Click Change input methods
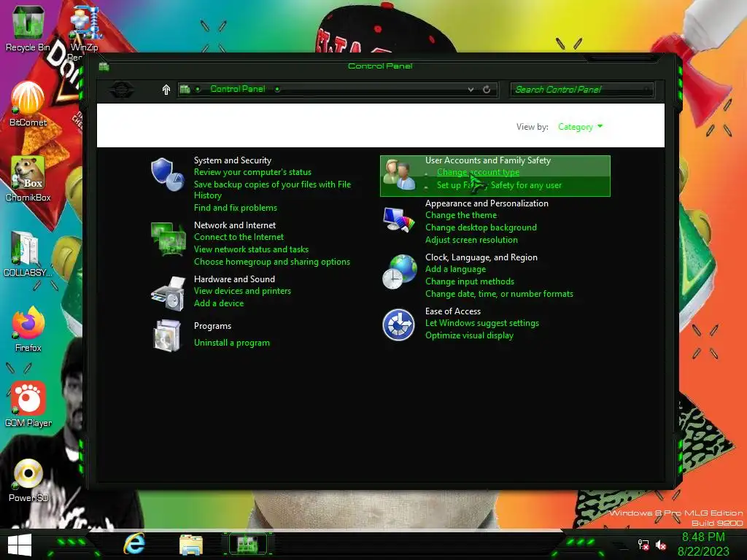Viewport: 747px width, 560px height. (x=470, y=282)
